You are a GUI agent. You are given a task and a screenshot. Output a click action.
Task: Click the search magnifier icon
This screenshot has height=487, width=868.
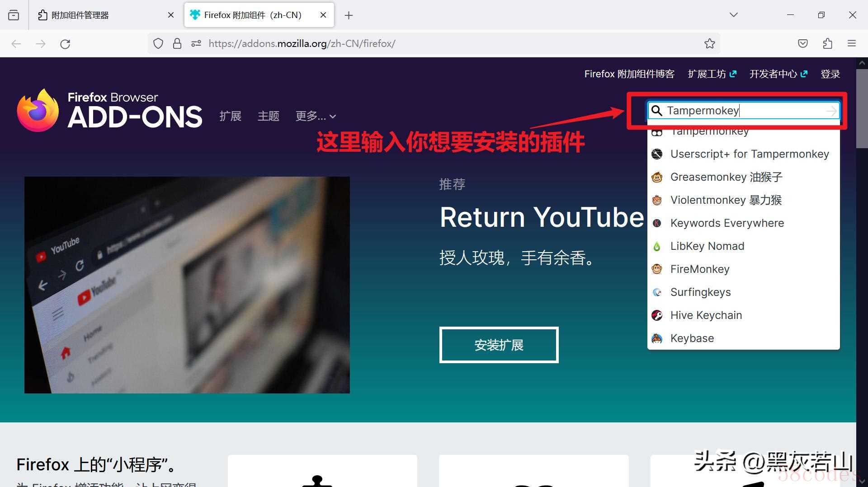click(657, 111)
